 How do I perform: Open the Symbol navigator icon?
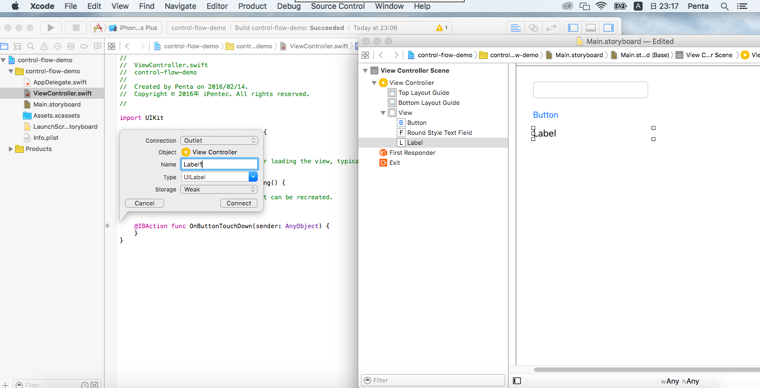[17, 47]
